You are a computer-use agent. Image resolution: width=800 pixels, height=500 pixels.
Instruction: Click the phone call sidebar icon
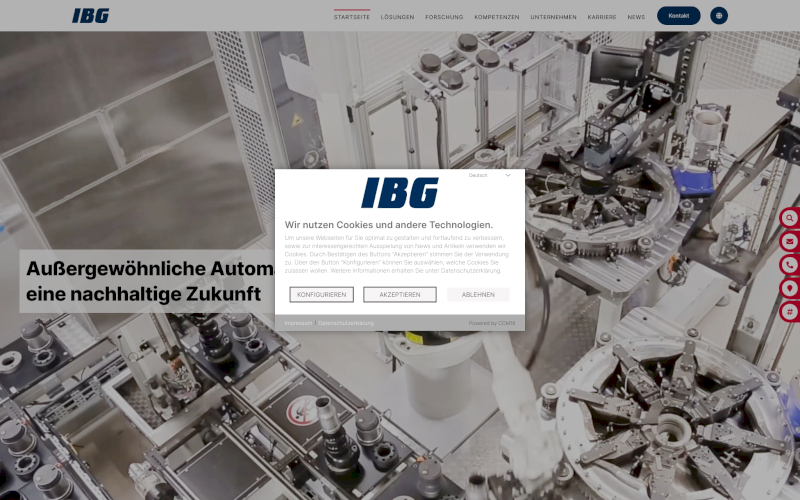pyautogui.click(x=790, y=265)
